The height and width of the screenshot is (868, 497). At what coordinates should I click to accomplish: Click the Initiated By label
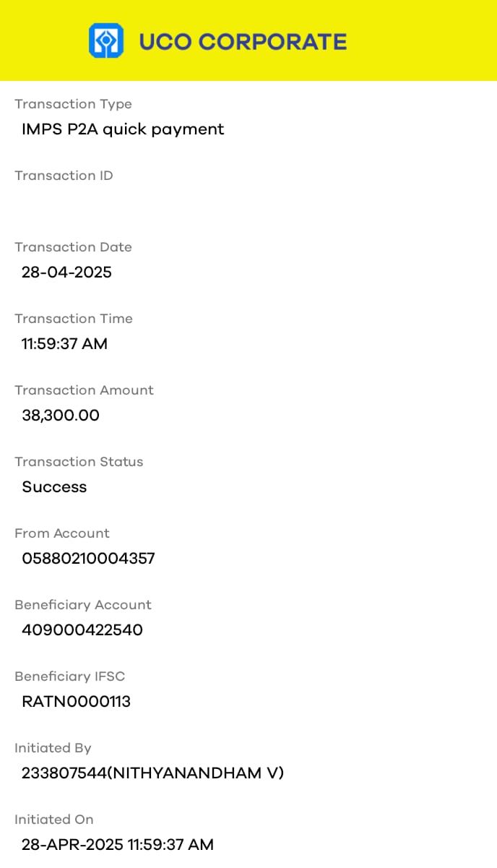(x=53, y=748)
